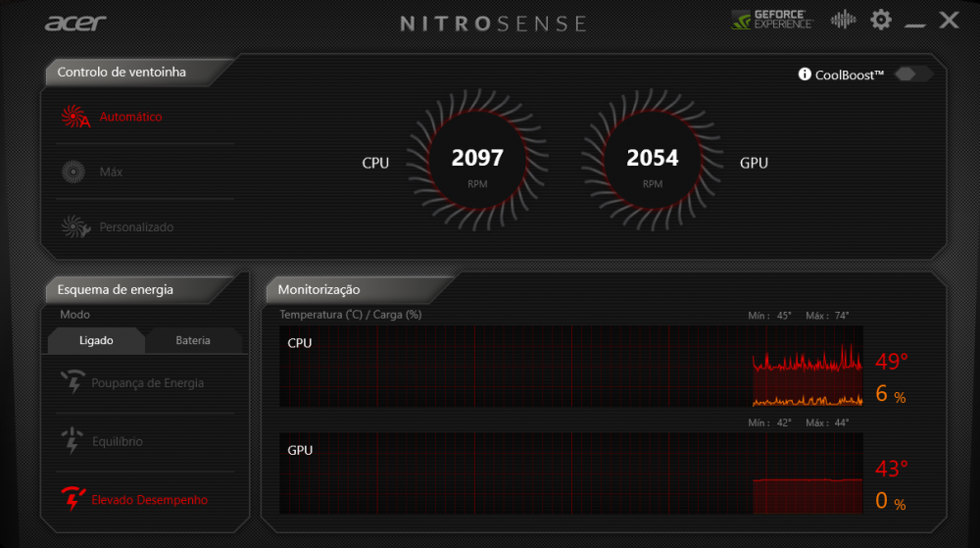
Task: Click the Equilíbrio power icon
Action: click(x=73, y=441)
